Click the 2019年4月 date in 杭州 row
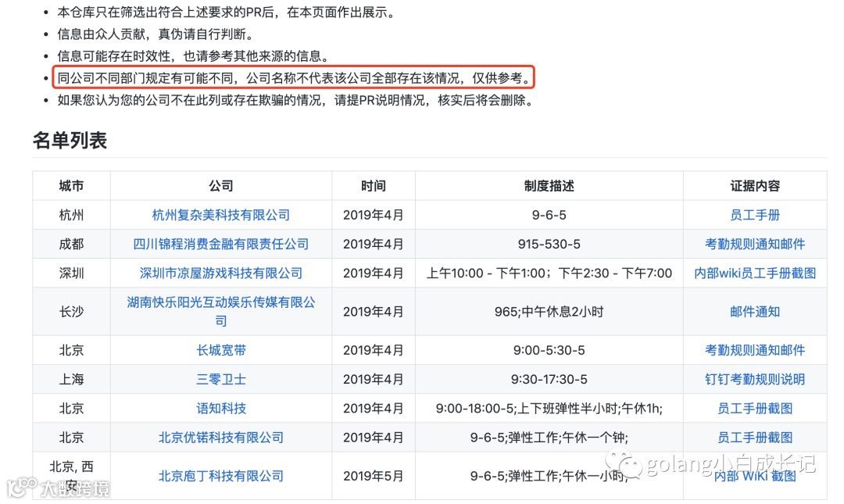Screen dimensions: 844x504 coord(373,216)
